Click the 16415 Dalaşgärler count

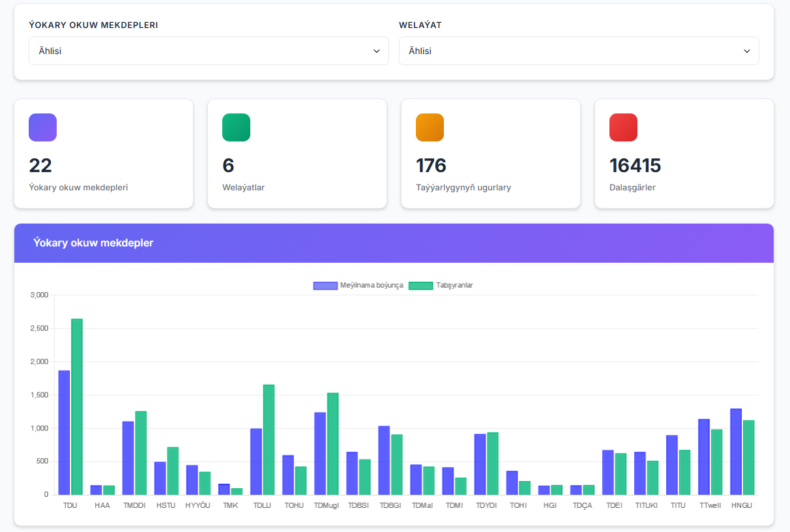[635, 166]
